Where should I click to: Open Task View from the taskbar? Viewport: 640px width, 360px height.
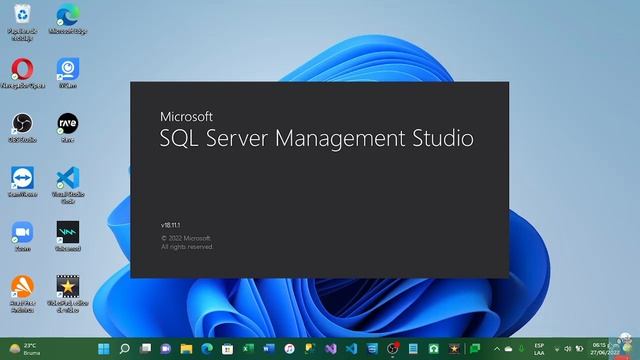pos(145,349)
